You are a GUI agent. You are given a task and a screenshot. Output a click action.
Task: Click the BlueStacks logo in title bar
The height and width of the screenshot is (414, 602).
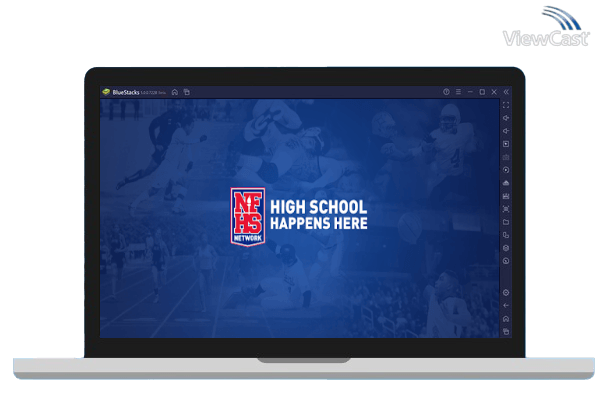[x=106, y=92]
